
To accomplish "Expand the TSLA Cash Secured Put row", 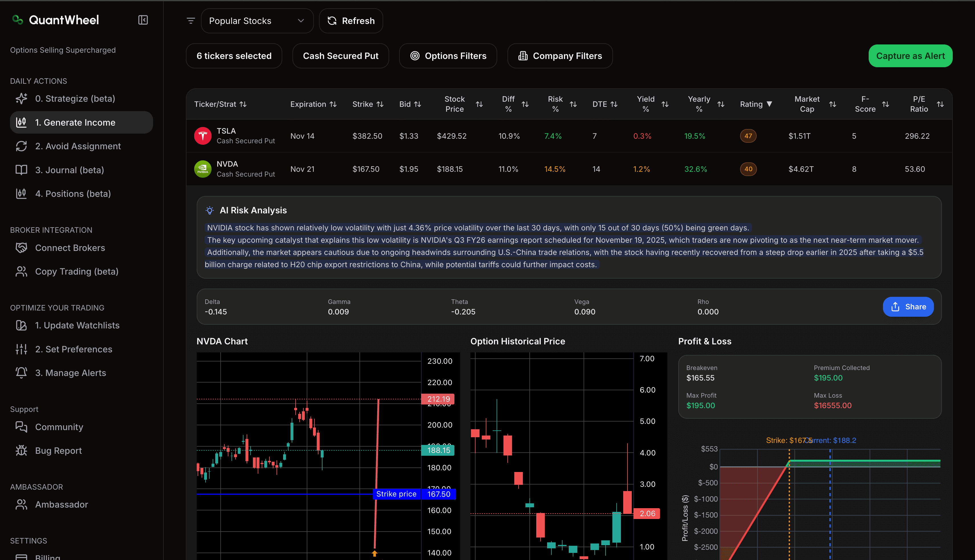I will coord(569,136).
